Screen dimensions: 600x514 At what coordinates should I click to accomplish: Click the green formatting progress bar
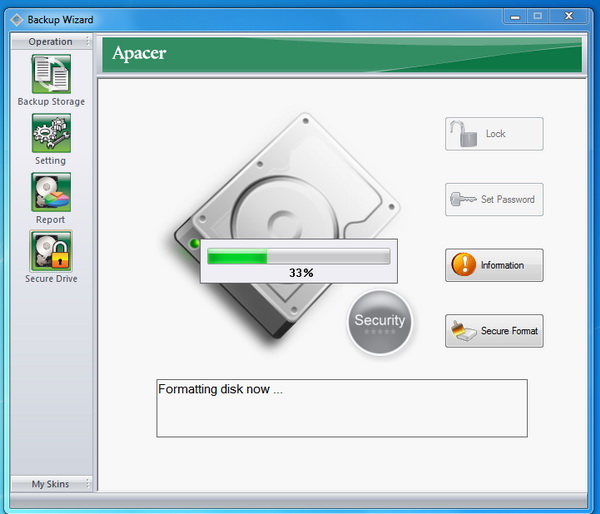[298, 256]
